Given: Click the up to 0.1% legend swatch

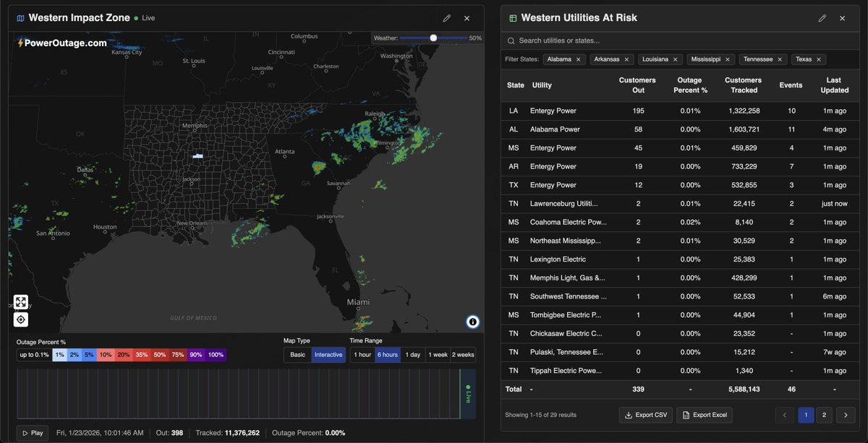Looking at the screenshot, I should 34,355.
